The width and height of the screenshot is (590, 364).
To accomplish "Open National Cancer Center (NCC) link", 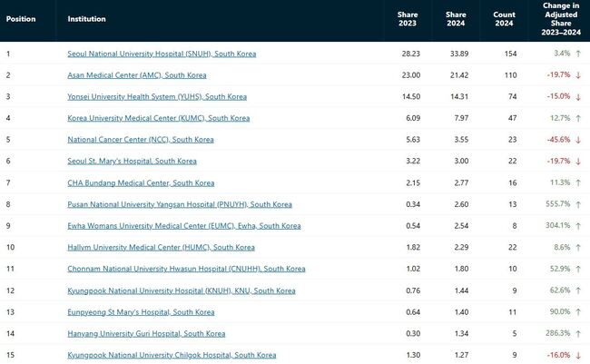I will 141,140.
